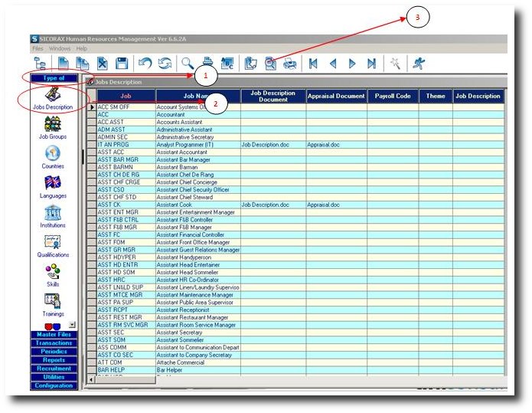Jump to first record navigation button

click(x=313, y=64)
